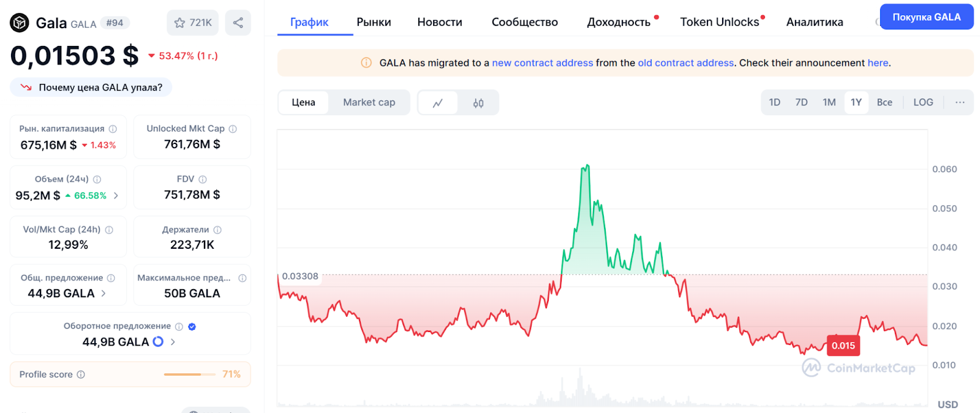Open more chart options three-dot menu
The width and height of the screenshot is (980, 413).
(x=960, y=102)
